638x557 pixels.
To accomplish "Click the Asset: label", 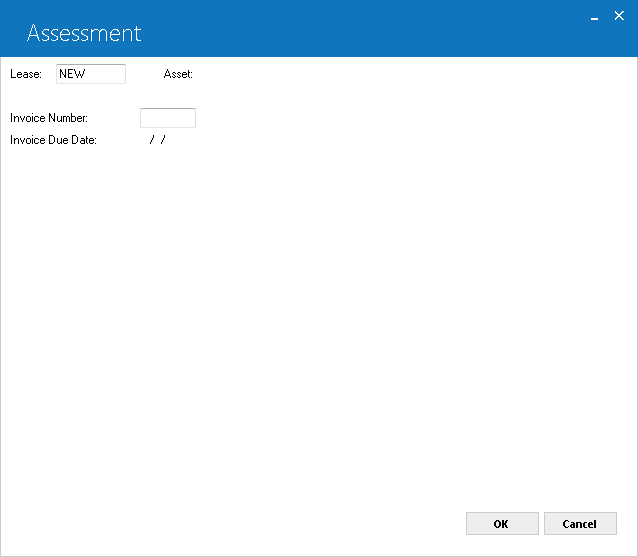I will (178, 74).
